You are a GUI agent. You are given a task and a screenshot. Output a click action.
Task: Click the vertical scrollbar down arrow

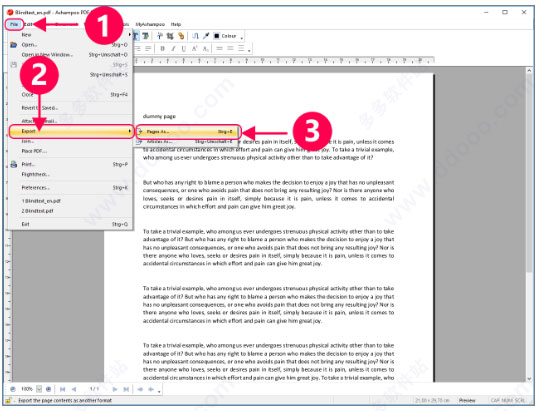(529, 379)
